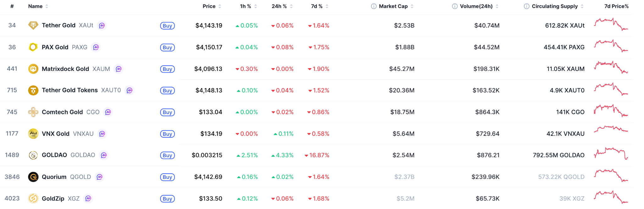The image size is (644, 209).
Task: Open Quorium 7d price sparkline
Action: click(x=611, y=175)
